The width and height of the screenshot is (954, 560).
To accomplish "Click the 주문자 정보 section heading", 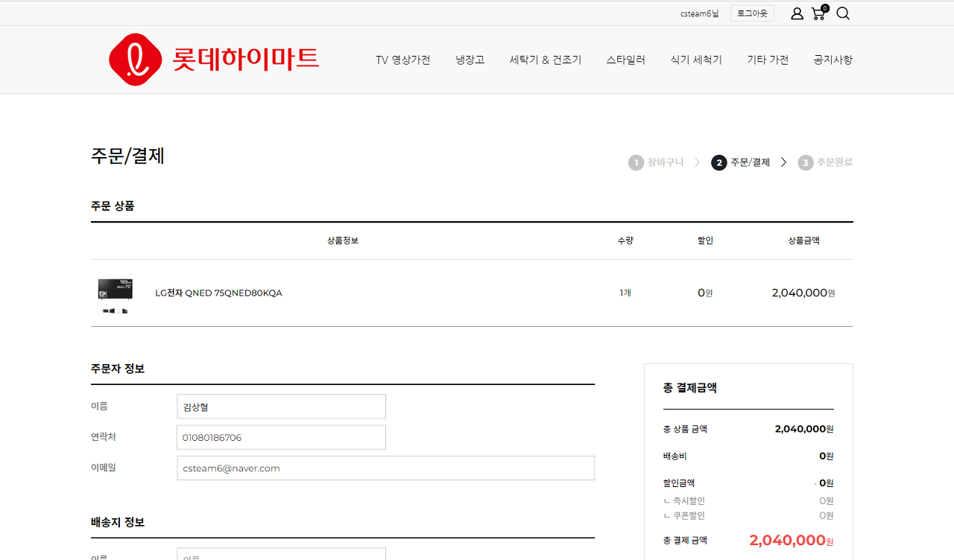I will click(118, 369).
